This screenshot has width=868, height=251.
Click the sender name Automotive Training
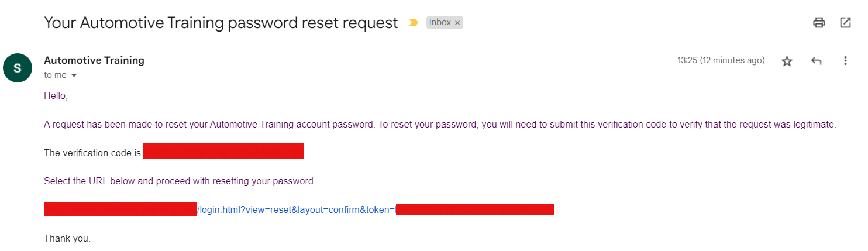[x=94, y=60]
